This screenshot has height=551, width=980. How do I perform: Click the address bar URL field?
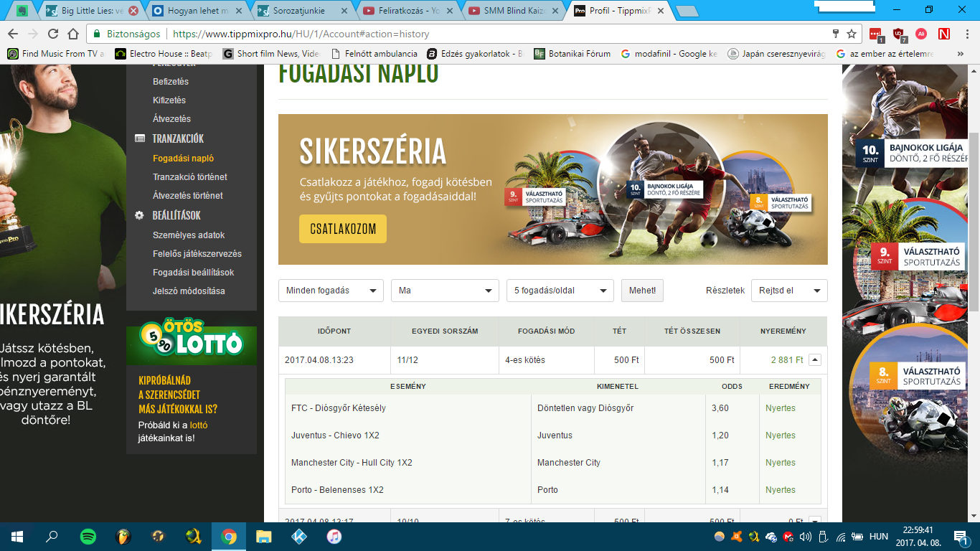point(459,34)
